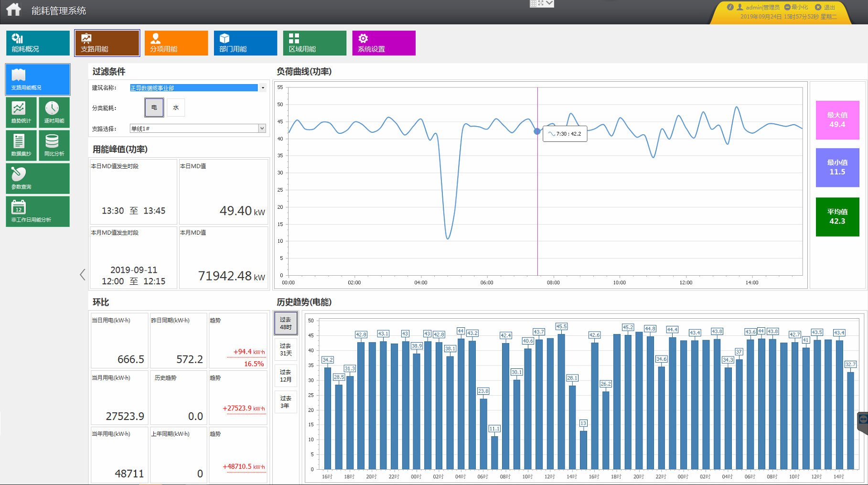The height and width of the screenshot is (485, 868).
Task: Click the green 平均值 42.3 tile
Action: (x=837, y=216)
